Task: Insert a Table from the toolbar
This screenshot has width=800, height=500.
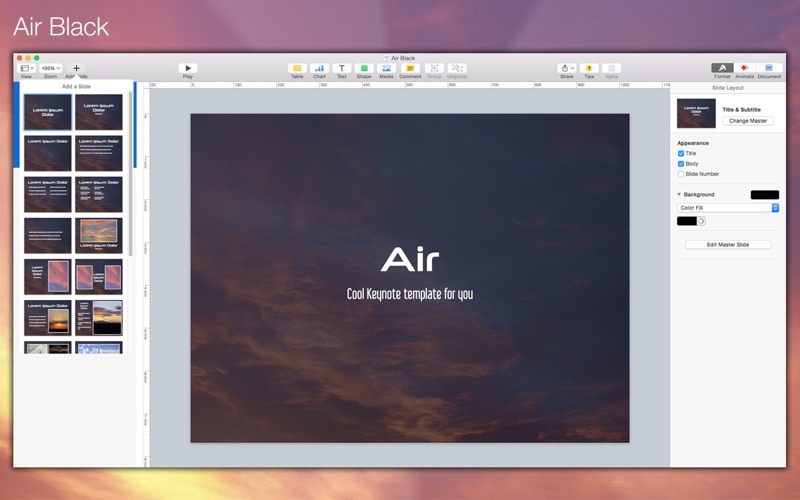Action: point(297,68)
